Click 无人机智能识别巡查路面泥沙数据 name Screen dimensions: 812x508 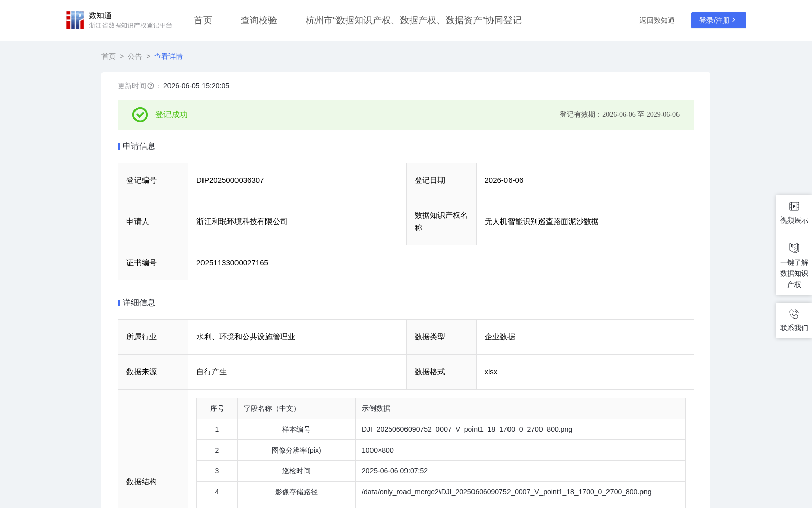click(542, 221)
